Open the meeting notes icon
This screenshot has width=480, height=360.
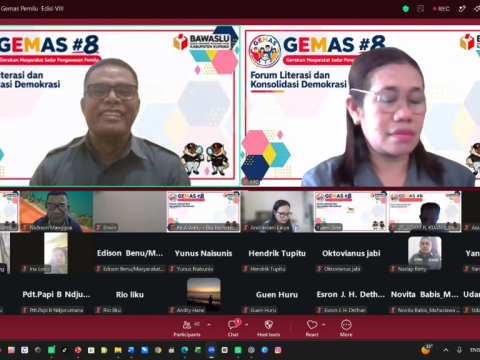[420, 9]
